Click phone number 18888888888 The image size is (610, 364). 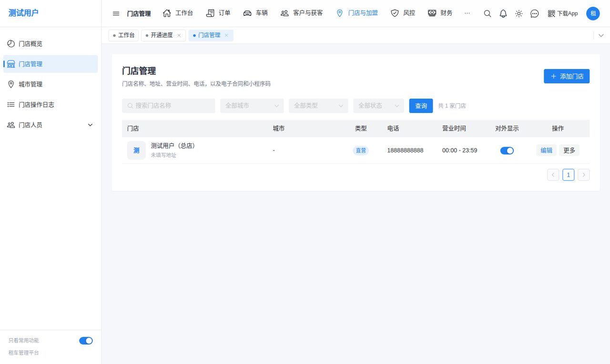tap(405, 151)
